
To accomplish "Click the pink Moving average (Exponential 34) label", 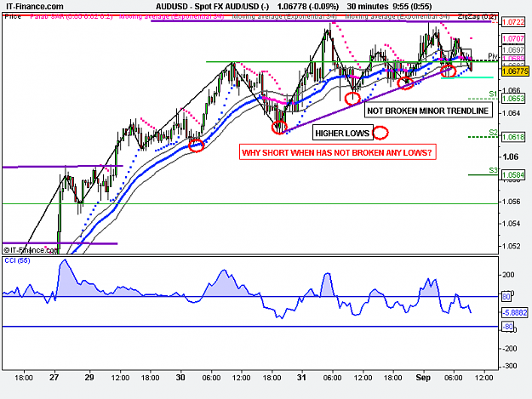I will click(171, 16).
